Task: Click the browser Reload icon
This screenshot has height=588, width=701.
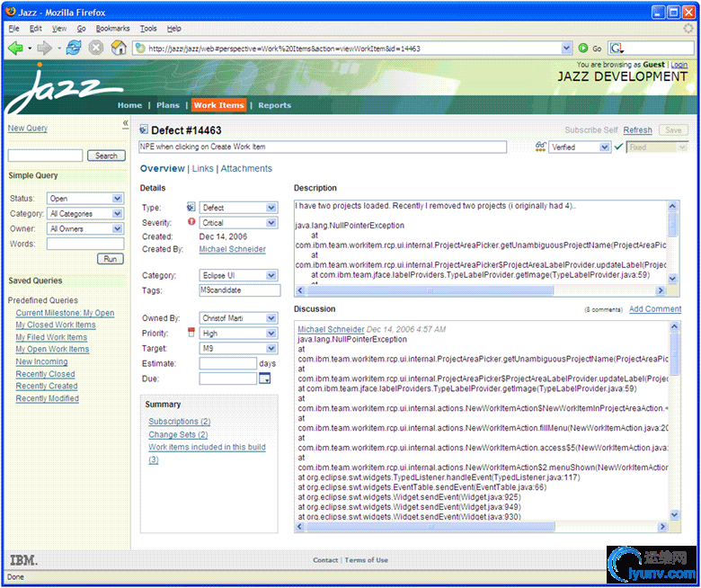Action: pyautogui.click(x=74, y=48)
